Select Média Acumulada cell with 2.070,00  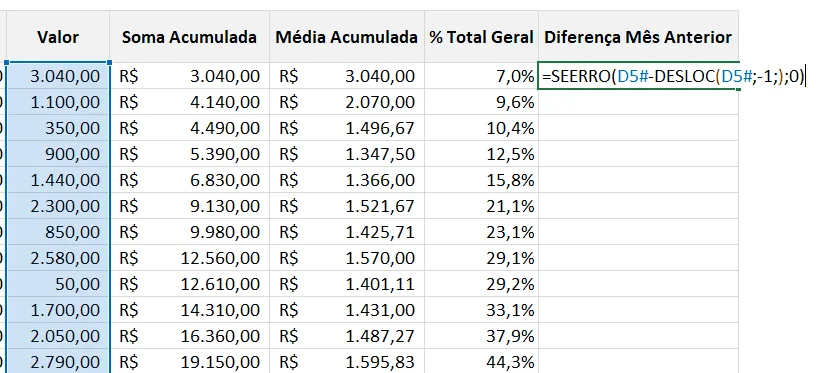[347, 102]
